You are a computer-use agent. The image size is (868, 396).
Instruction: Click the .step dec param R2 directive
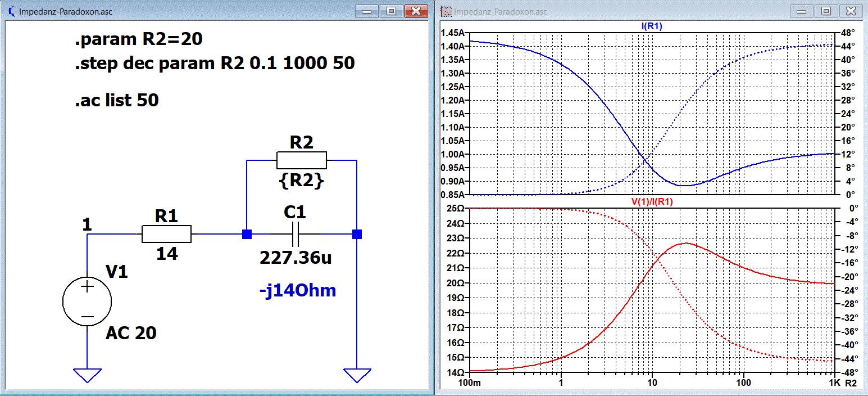point(215,63)
